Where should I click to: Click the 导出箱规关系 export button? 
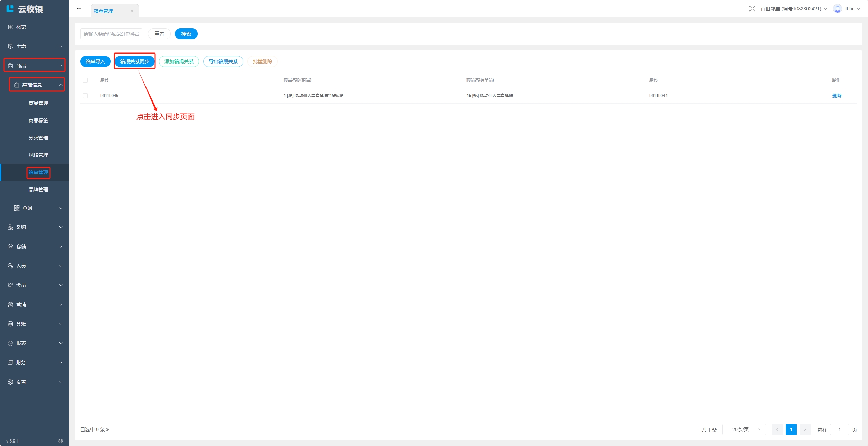click(x=223, y=61)
